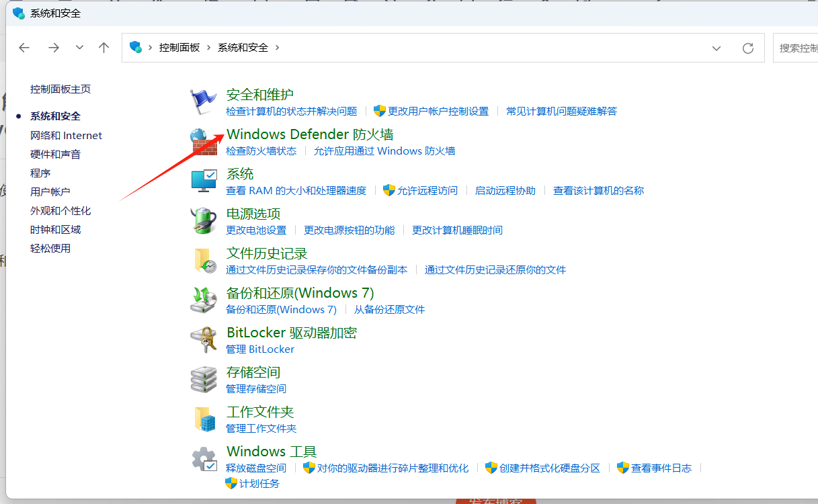Click the shield icon beside 更改用户帐户控制设置
The height and width of the screenshot is (504, 818).
point(380,111)
